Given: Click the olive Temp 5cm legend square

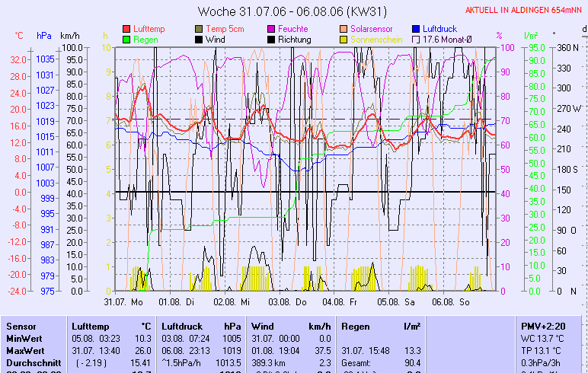Looking at the screenshot, I should [200, 28].
